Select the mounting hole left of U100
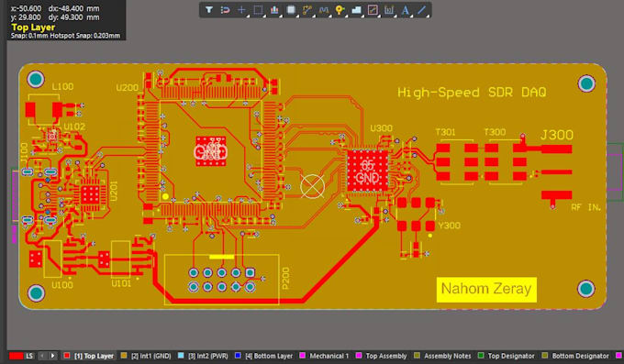Screen dimensions: 624x364 pyautogui.click(x=36, y=293)
